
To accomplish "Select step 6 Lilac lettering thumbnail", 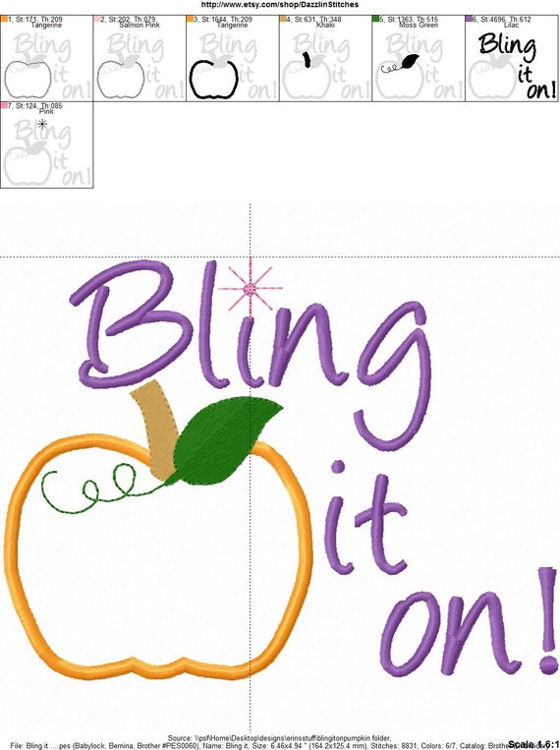I will coord(512,58).
